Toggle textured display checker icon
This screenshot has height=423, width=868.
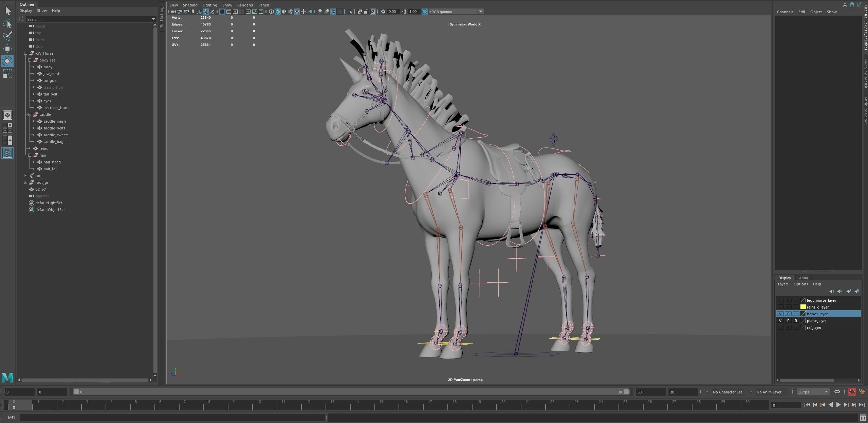pyautogui.click(x=297, y=12)
